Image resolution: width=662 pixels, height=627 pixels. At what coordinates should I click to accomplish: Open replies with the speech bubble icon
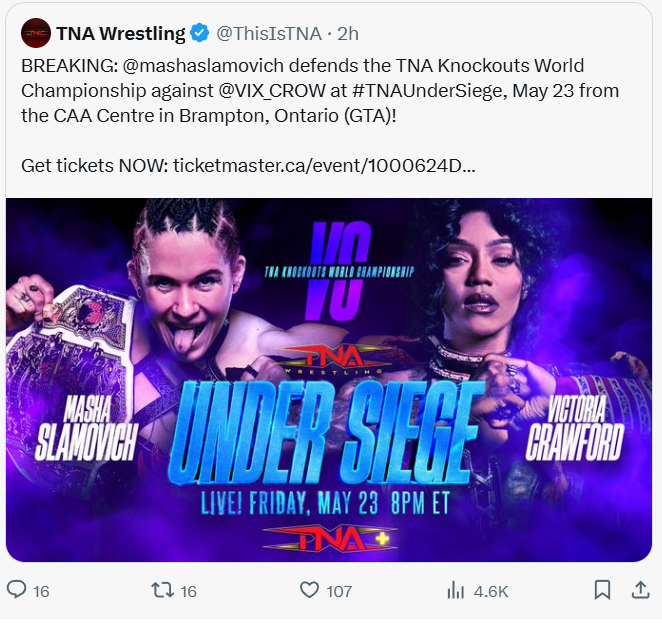coord(17,590)
